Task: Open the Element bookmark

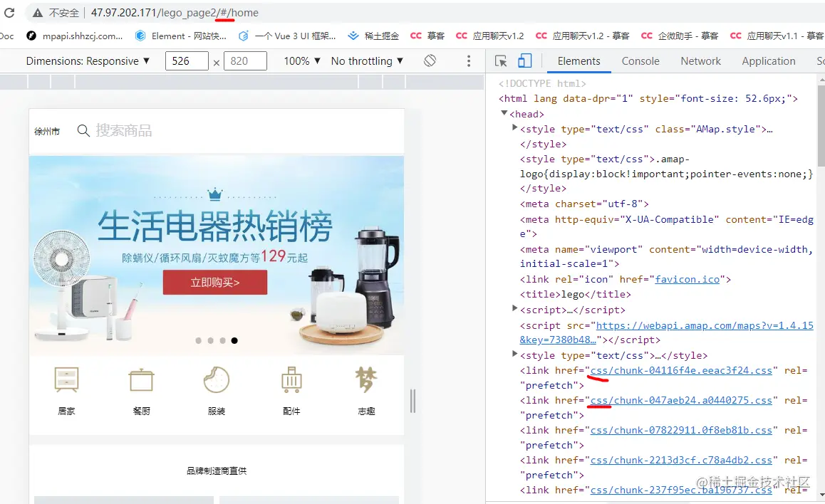Action: [181, 36]
